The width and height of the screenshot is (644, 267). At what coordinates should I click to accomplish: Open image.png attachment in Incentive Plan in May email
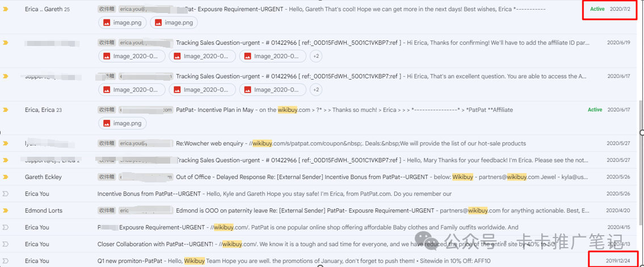[x=123, y=123]
